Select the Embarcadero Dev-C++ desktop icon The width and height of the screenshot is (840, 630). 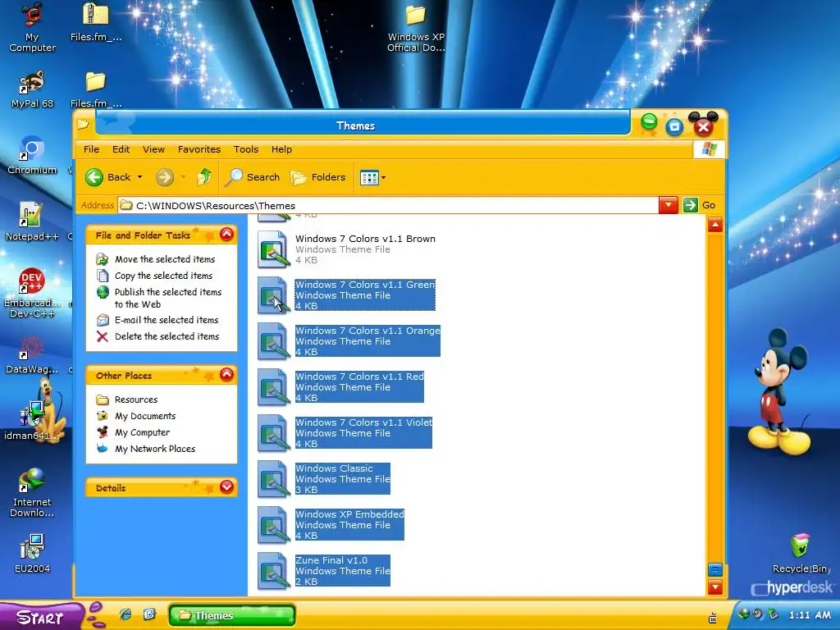click(x=32, y=293)
